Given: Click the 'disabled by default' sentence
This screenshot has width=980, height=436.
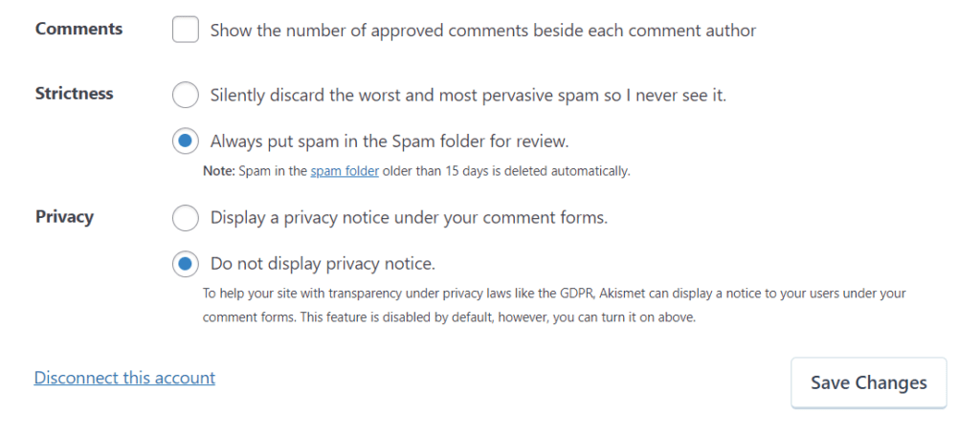Looking at the screenshot, I should point(449,317).
